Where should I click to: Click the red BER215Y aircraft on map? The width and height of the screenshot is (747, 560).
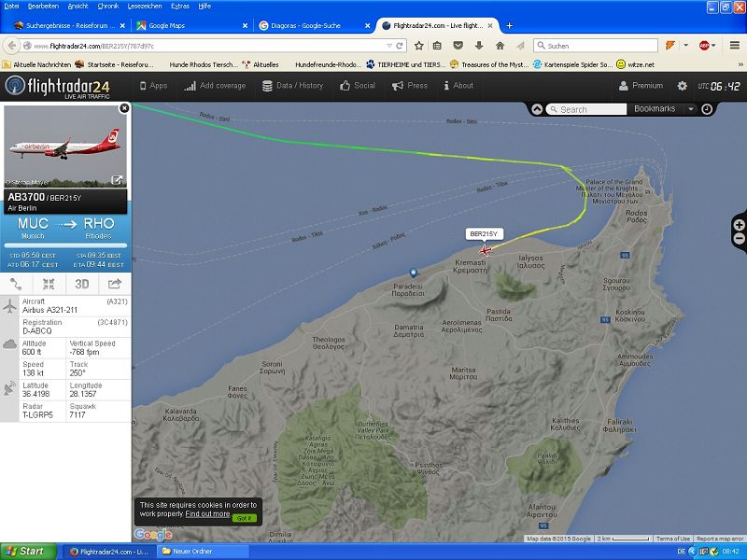(x=485, y=250)
